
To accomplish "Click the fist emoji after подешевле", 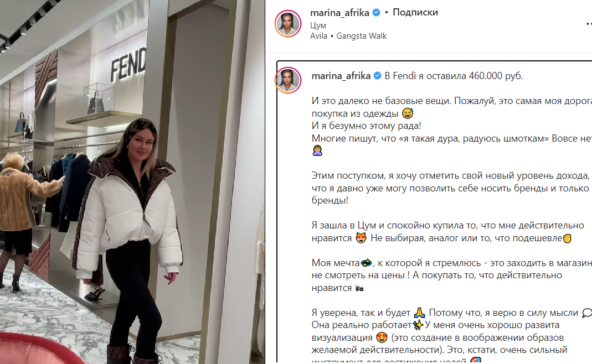I will coord(567,238).
